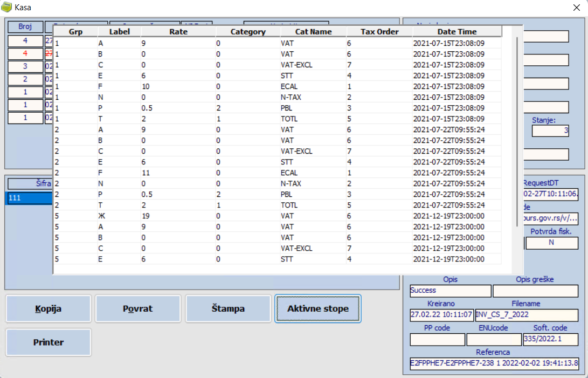Click the Broj column header
This screenshot has width=588, height=378.
tap(25, 26)
